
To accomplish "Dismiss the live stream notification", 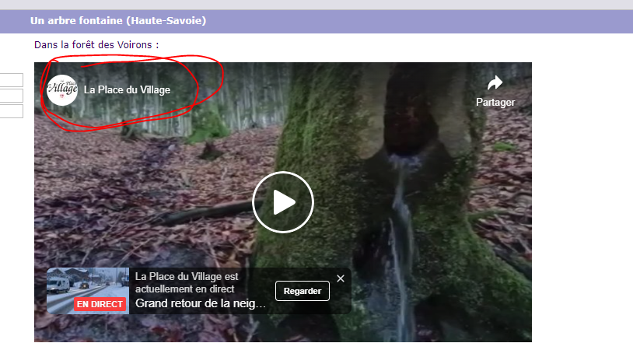I will (x=341, y=278).
